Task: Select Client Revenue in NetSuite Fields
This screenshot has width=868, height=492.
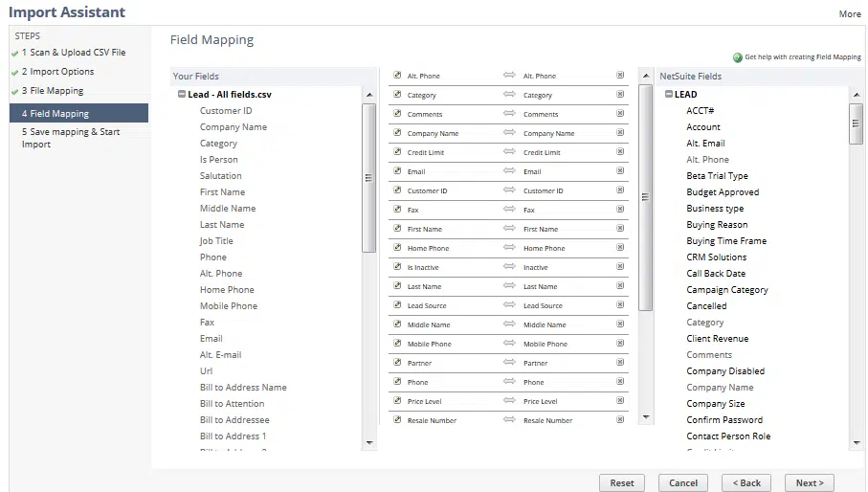Action: (x=718, y=339)
